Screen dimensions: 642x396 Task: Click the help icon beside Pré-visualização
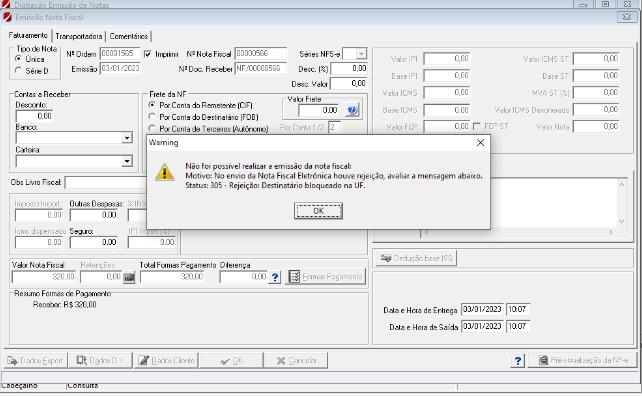(518, 360)
